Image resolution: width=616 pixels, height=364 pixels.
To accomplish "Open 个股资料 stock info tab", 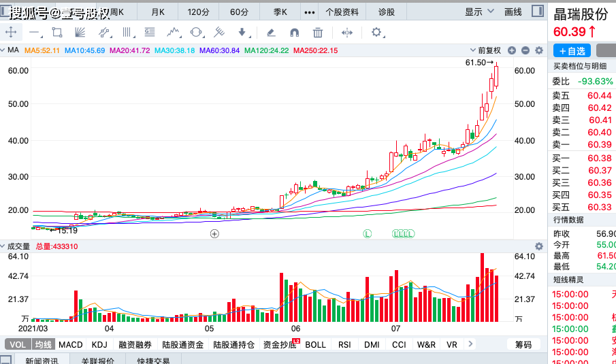I will point(342,12).
